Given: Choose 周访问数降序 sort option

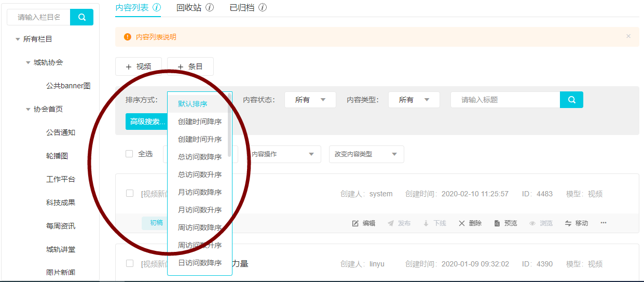Looking at the screenshot, I should point(198,227).
